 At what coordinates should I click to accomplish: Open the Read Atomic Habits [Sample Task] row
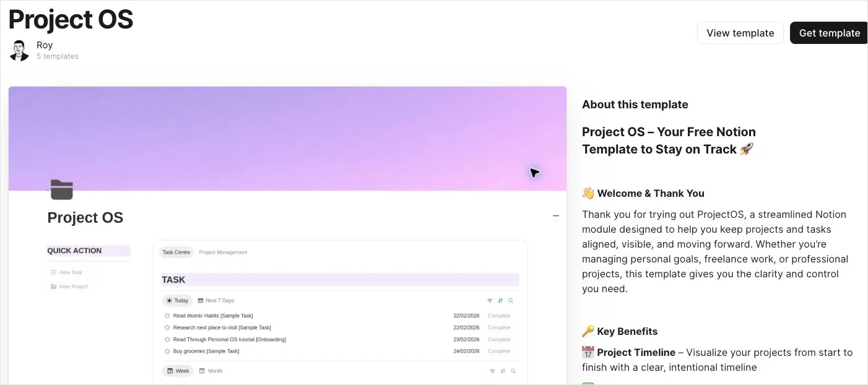(x=213, y=316)
